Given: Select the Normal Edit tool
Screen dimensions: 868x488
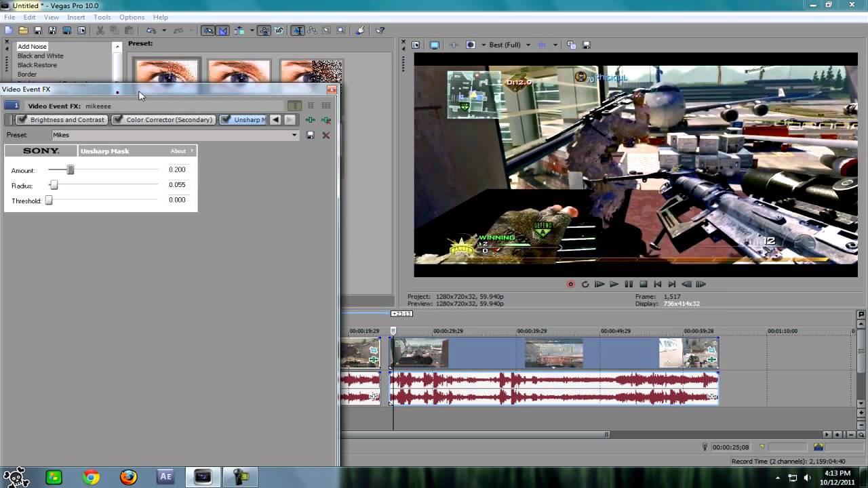Looking at the screenshot, I should pos(298,30).
